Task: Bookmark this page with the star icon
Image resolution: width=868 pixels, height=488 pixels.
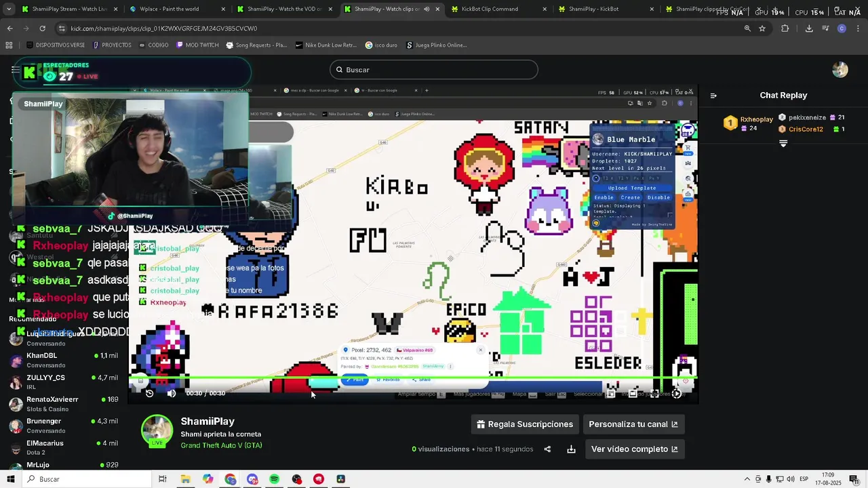Action: point(762,28)
